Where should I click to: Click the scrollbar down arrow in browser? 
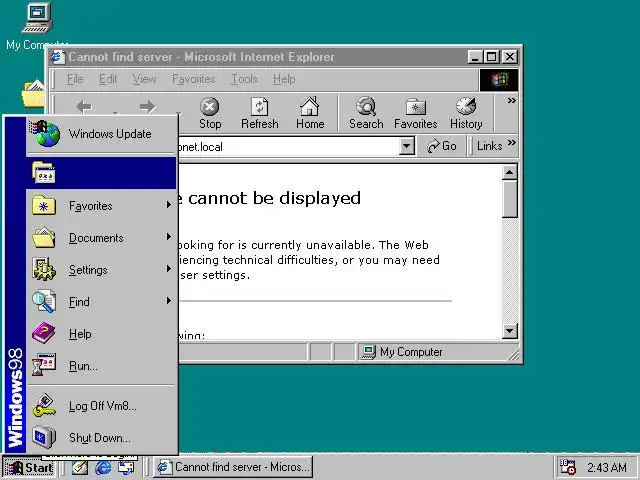tap(509, 331)
